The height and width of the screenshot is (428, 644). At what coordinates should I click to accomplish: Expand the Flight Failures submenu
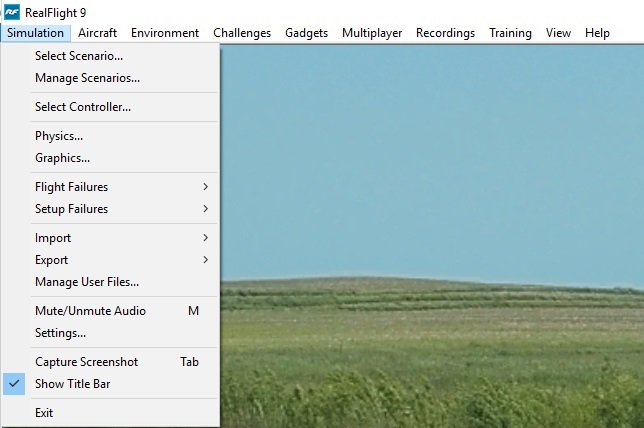[x=71, y=187]
